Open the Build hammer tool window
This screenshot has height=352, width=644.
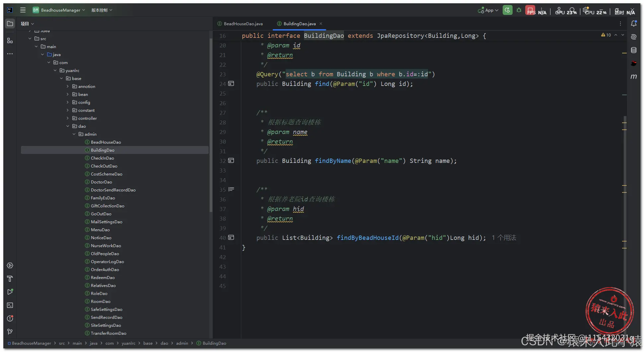click(x=10, y=279)
